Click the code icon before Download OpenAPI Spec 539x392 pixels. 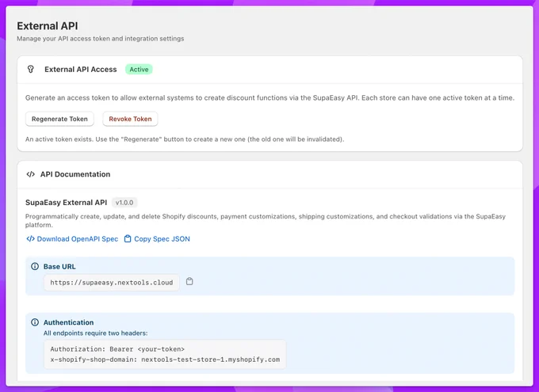(x=30, y=239)
